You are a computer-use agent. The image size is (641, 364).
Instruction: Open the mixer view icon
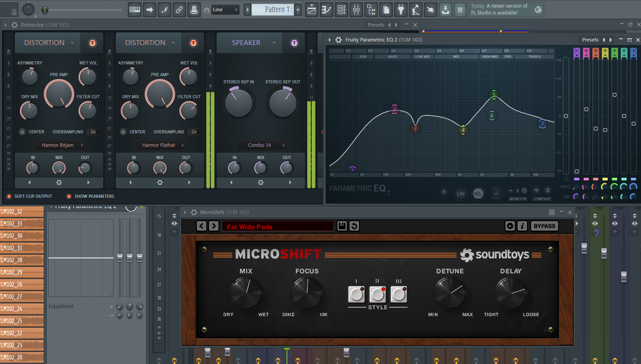coord(356,9)
